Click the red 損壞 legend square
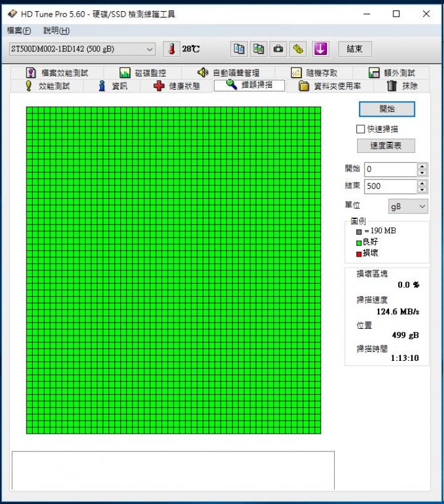Image resolution: width=444 pixels, height=504 pixels. point(359,254)
